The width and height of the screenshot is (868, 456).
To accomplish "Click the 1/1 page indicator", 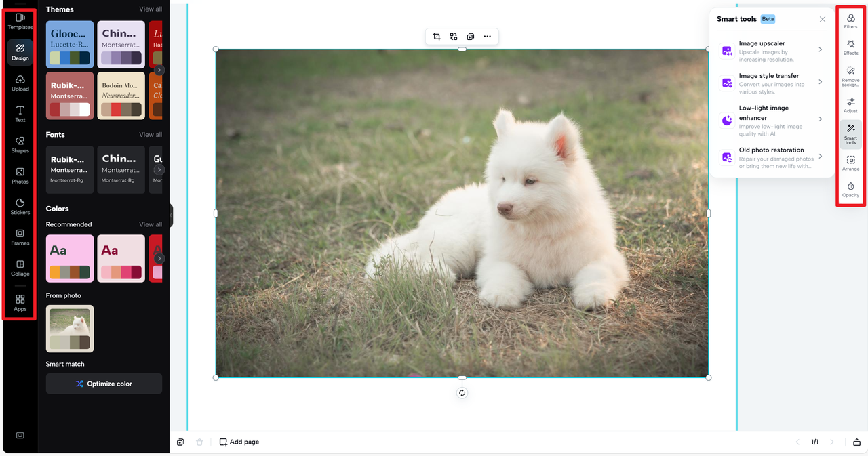I will [x=815, y=442].
